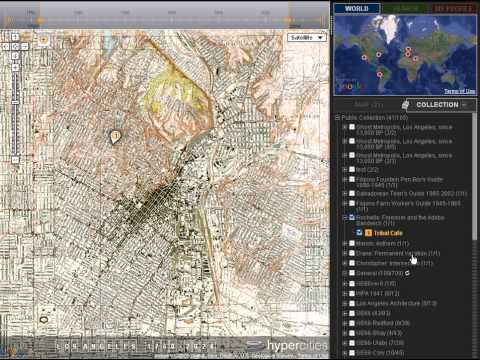Open the Terms of Use link

[x=459, y=91]
